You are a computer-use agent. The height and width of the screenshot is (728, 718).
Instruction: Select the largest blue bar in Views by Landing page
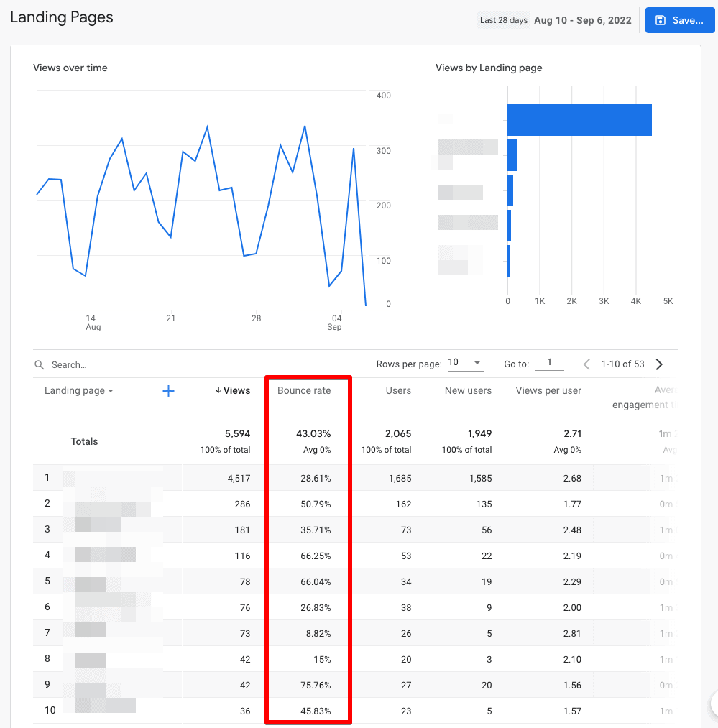pos(579,120)
